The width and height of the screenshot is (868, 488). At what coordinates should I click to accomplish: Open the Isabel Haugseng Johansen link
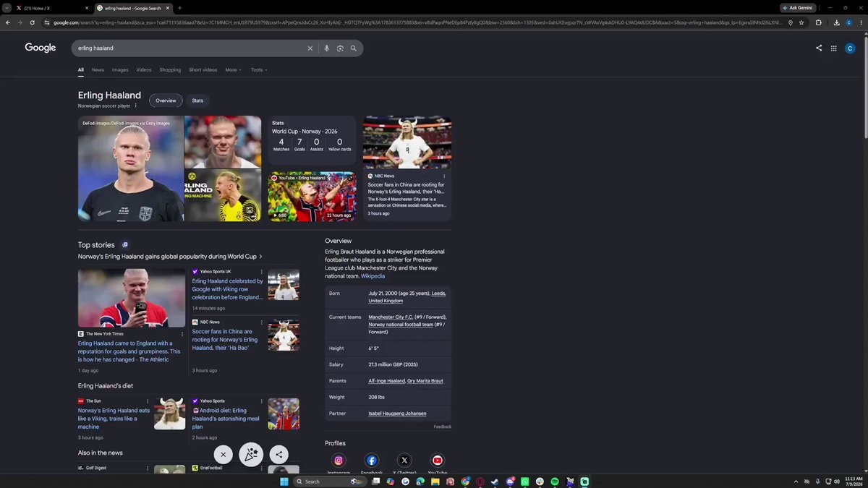(x=397, y=414)
